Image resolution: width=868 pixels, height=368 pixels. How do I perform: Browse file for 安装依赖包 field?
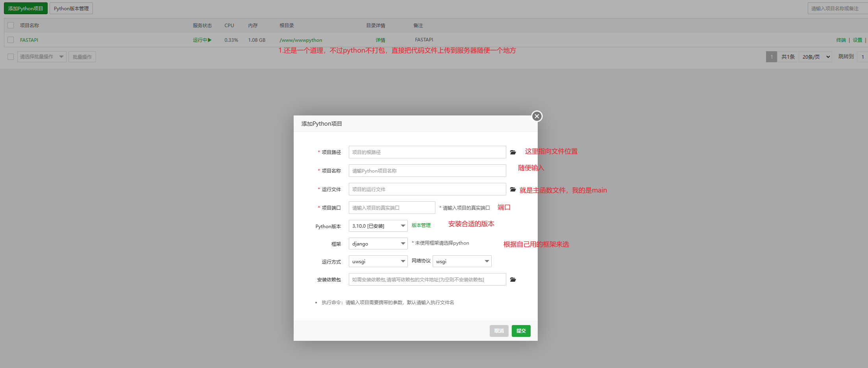click(513, 280)
